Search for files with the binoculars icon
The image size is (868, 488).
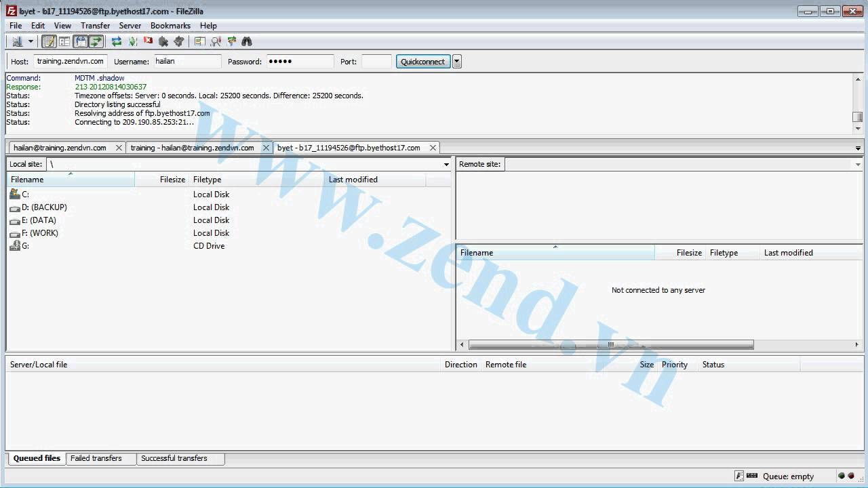coord(247,41)
